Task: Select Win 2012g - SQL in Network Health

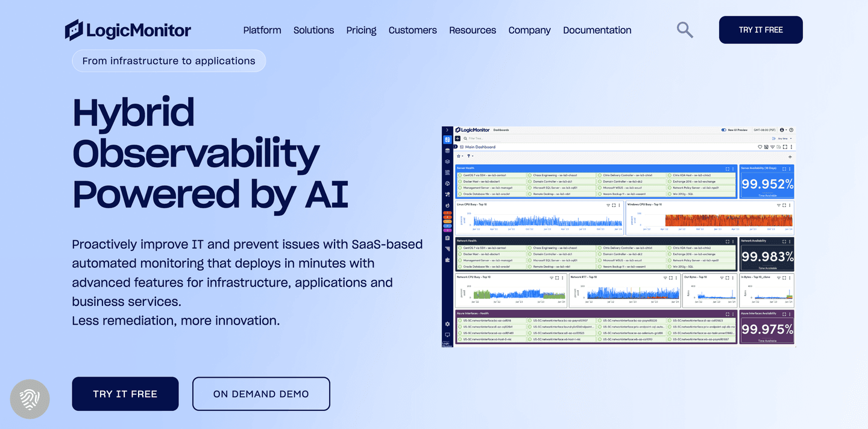Action: (x=700, y=267)
